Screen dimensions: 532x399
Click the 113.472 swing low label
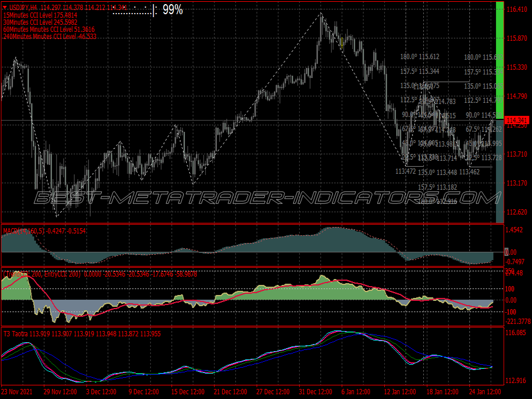(406, 171)
